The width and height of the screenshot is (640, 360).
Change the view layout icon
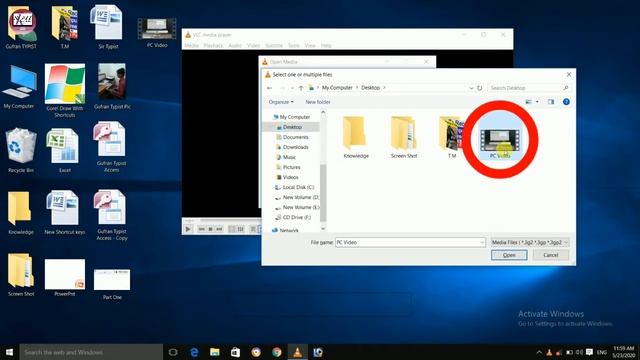click(529, 102)
